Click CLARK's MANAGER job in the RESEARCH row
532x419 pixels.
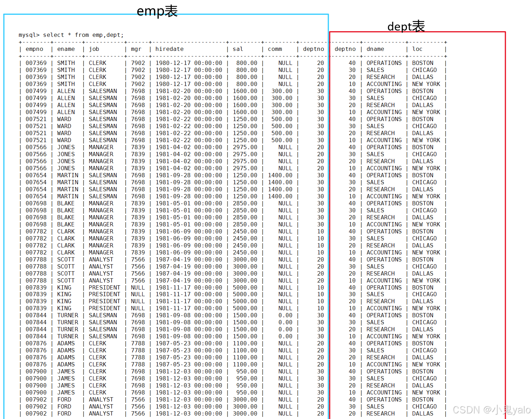pos(101,246)
